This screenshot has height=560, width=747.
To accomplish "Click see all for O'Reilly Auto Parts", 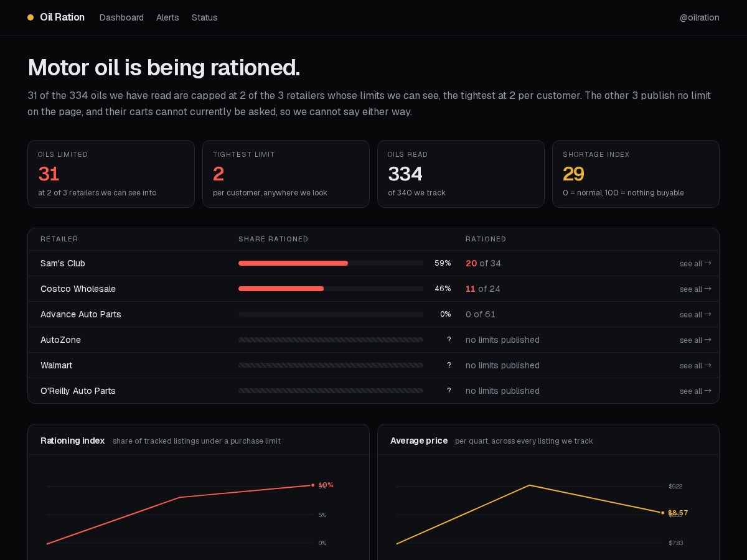I will point(695,391).
